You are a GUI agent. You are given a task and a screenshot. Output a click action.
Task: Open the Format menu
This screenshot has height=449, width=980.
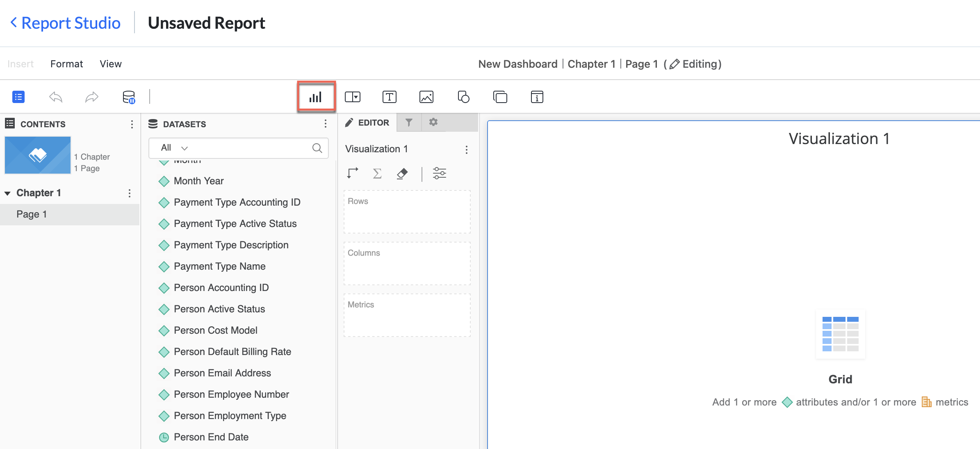point(66,64)
